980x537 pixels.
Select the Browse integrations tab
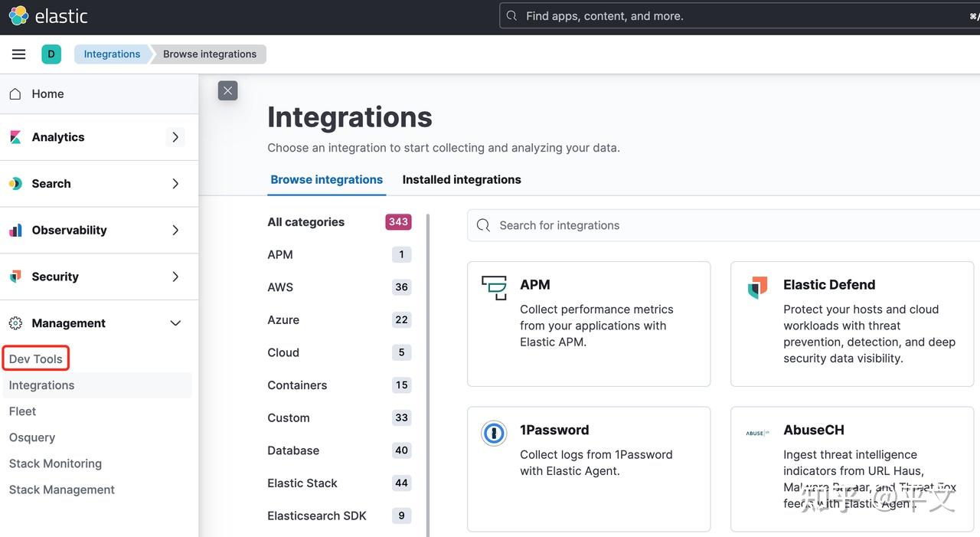(326, 180)
